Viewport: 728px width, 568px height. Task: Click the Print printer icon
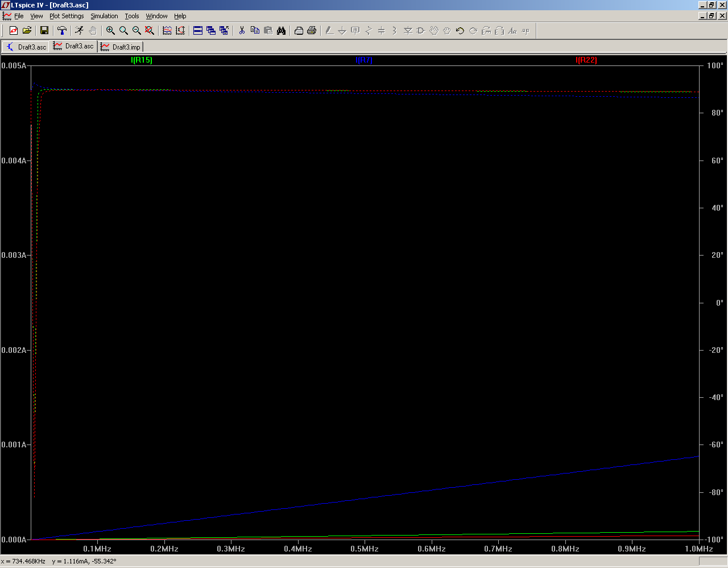pos(312,31)
